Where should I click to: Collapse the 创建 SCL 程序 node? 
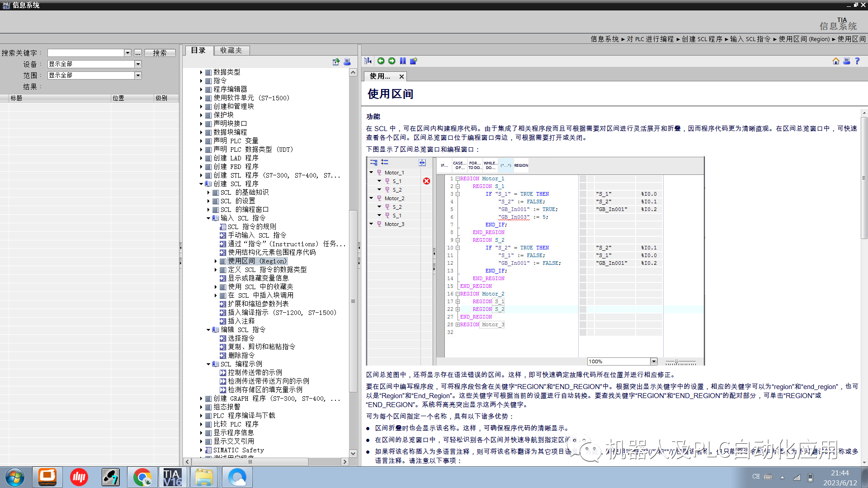coord(201,184)
